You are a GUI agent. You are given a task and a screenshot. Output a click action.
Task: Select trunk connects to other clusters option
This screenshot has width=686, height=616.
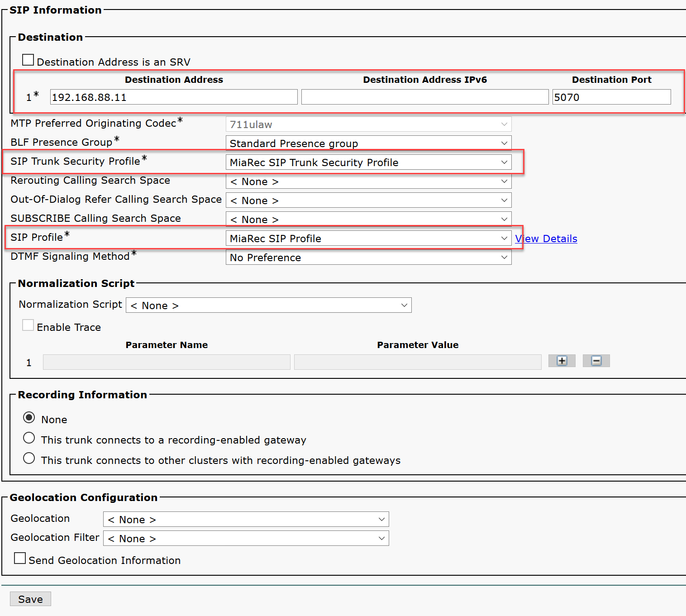click(x=29, y=458)
